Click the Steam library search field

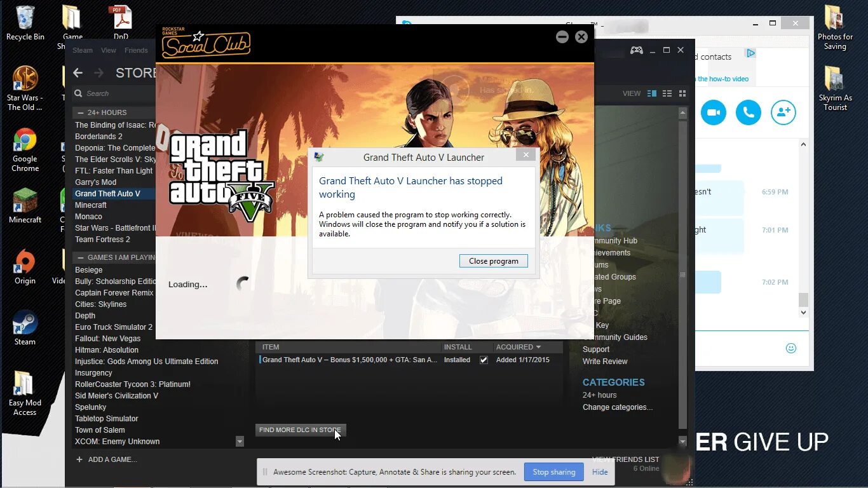[x=114, y=93]
